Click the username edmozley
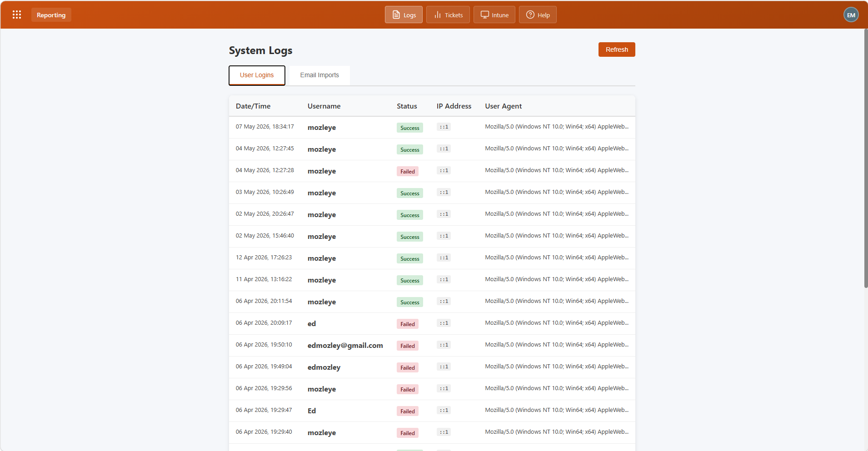868x451 pixels. point(324,367)
